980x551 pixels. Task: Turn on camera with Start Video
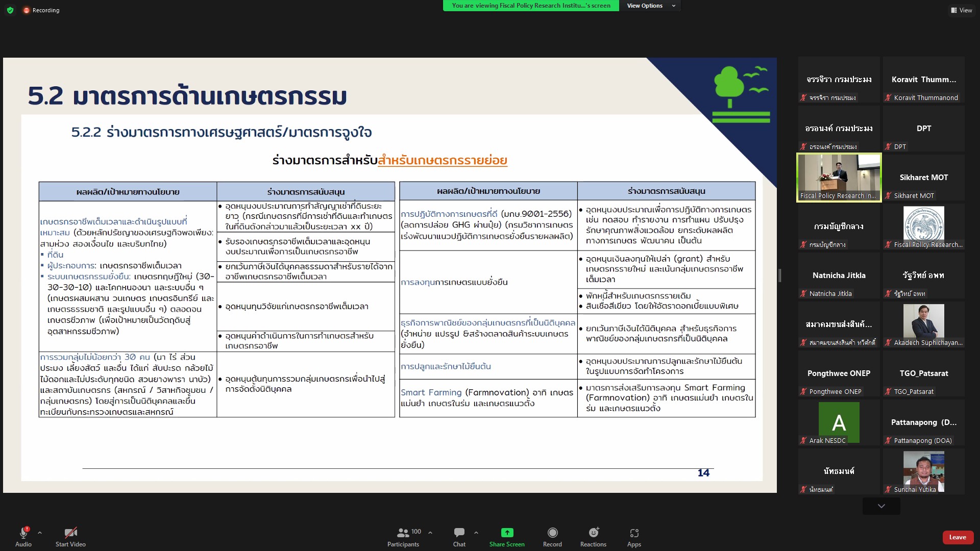(x=70, y=533)
